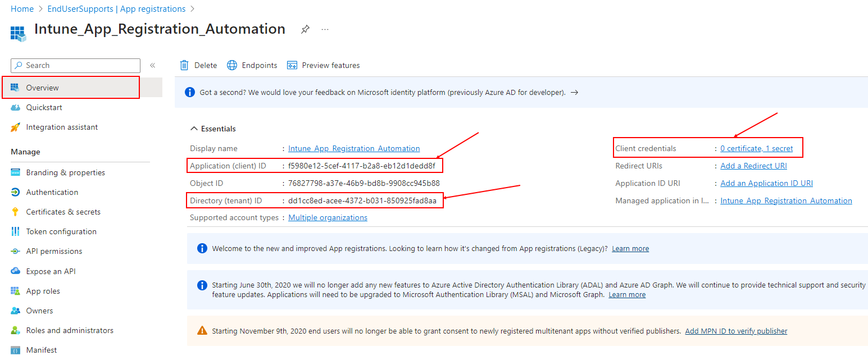This screenshot has width=868, height=360.
Task: Click the Delete trash icon
Action: click(184, 65)
